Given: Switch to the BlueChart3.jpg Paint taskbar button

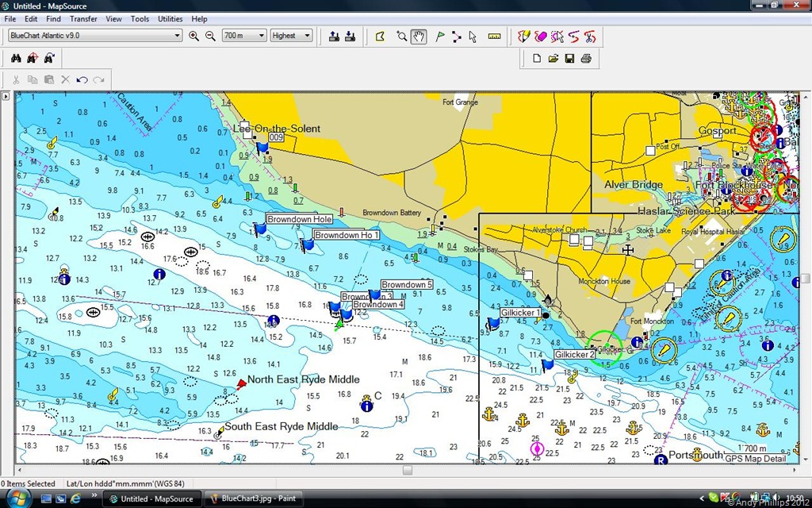Looking at the screenshot, I should pos(254,498).
